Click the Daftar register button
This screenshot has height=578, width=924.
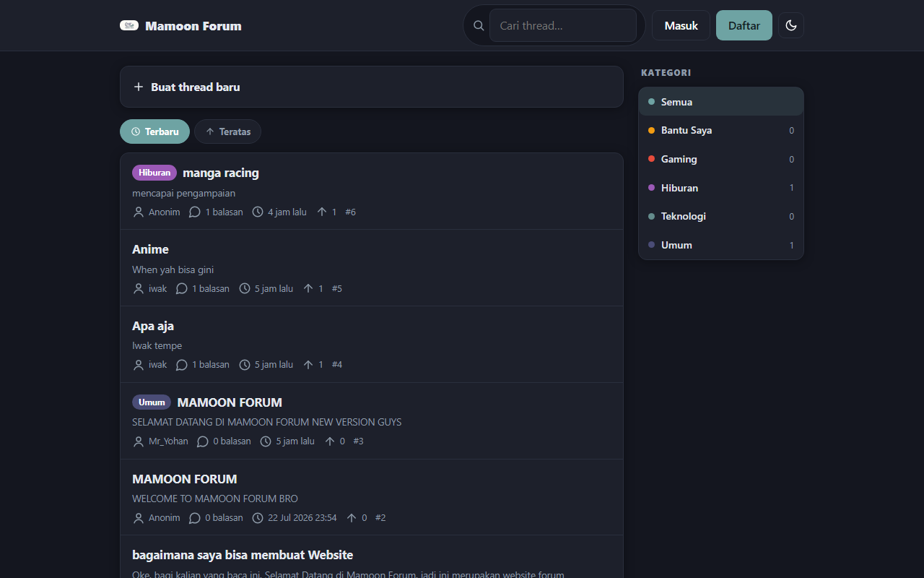744,25
